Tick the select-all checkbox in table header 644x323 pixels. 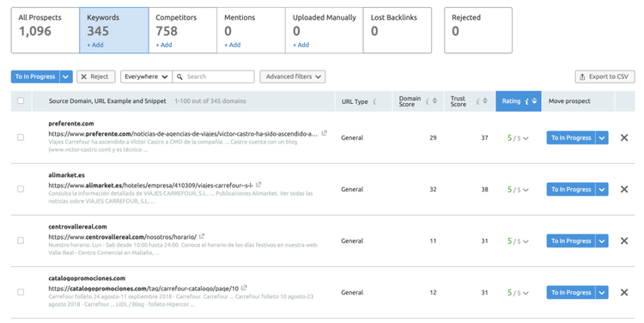[x=21, y=101]
